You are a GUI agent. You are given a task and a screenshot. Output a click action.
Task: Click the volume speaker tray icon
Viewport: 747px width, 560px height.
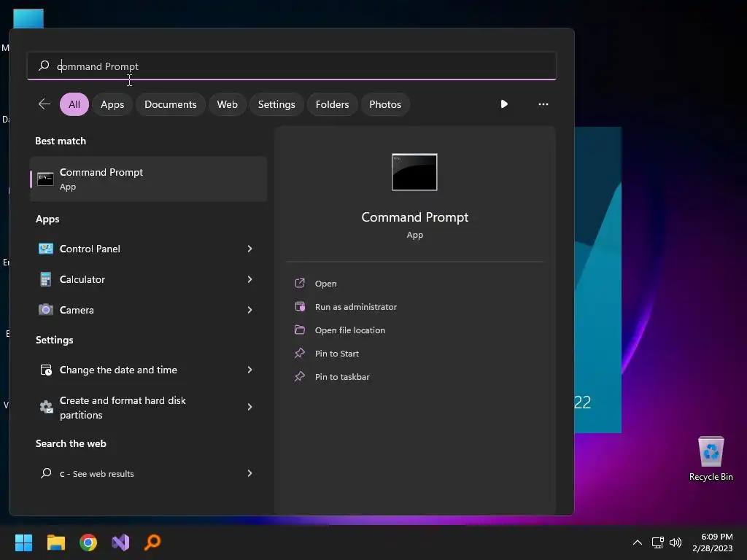[676, 542]
